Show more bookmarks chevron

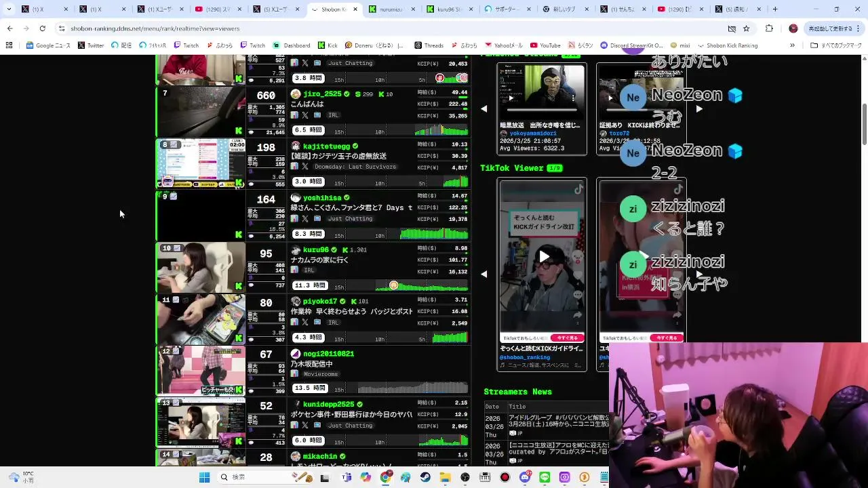792,45
